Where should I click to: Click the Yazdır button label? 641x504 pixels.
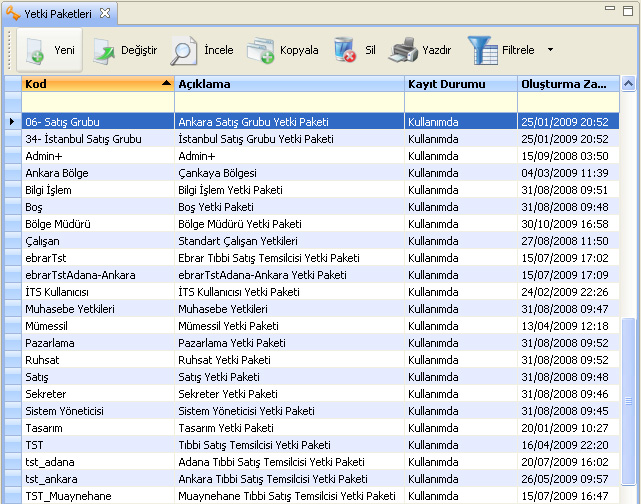point(437,50)
